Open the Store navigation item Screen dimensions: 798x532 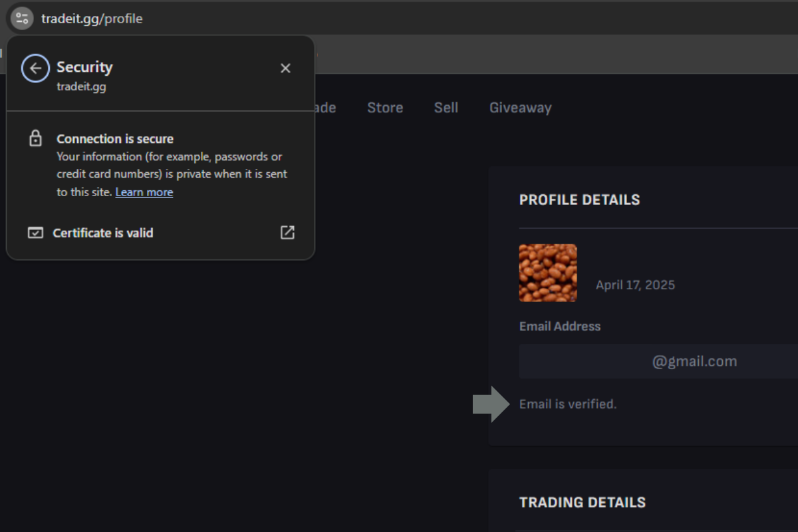pos(384,107)
